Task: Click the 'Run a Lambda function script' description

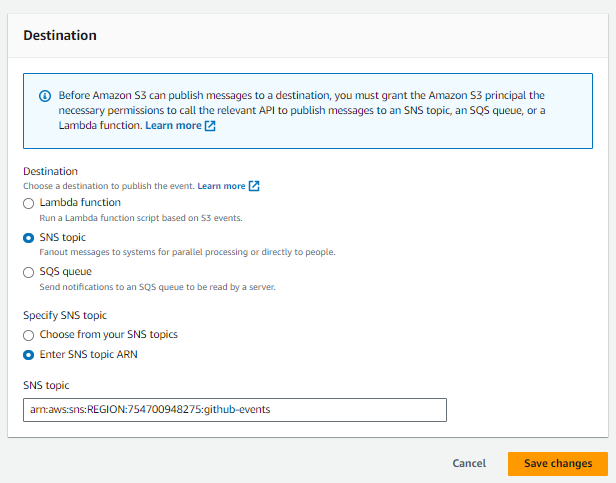Action: tap(141, 218)
